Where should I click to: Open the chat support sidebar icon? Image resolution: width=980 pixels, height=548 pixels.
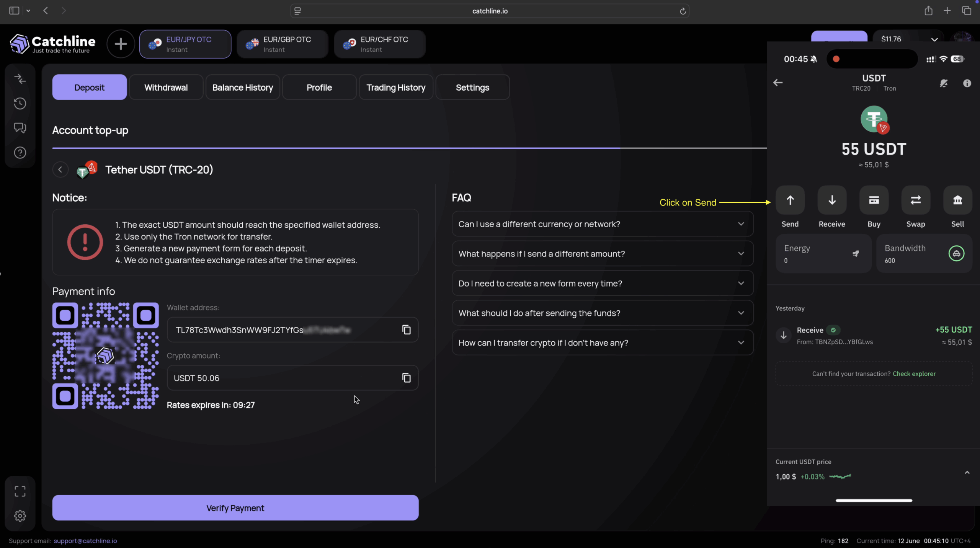coord(20,128)
